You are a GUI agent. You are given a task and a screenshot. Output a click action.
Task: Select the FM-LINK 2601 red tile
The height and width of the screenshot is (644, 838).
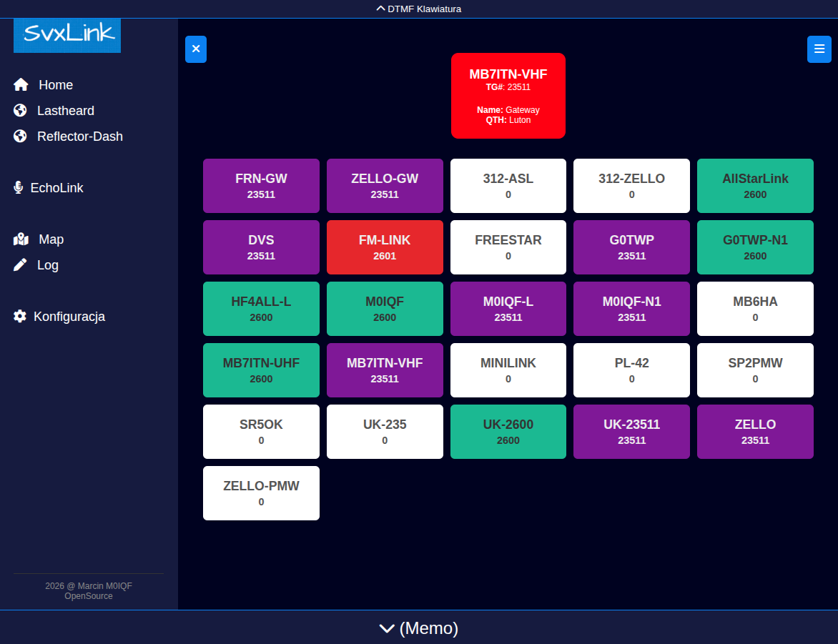pos(385,247)
